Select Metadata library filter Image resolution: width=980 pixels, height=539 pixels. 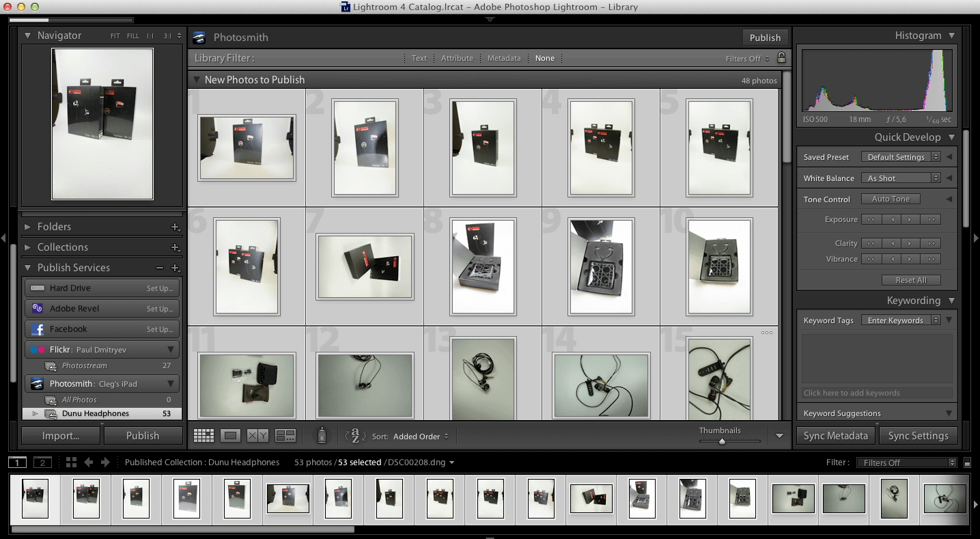coord(504,58)
